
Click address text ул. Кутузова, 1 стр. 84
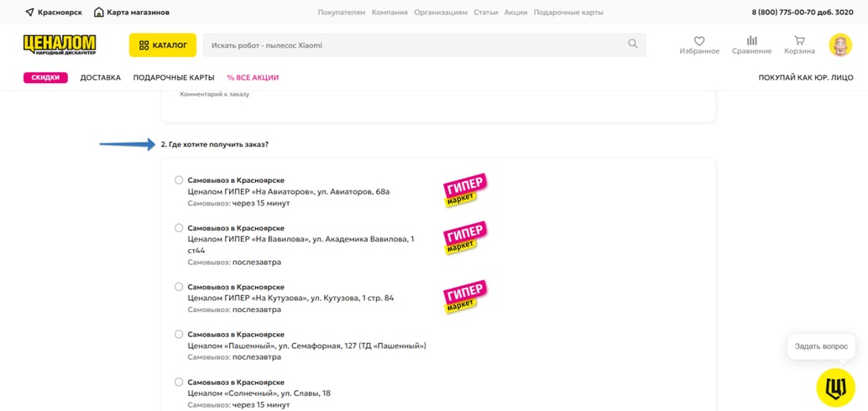(353, 298)
